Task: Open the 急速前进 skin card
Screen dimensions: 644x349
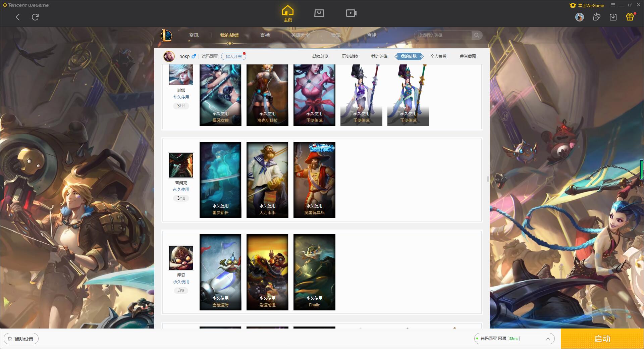Action: tap(267, 272)
